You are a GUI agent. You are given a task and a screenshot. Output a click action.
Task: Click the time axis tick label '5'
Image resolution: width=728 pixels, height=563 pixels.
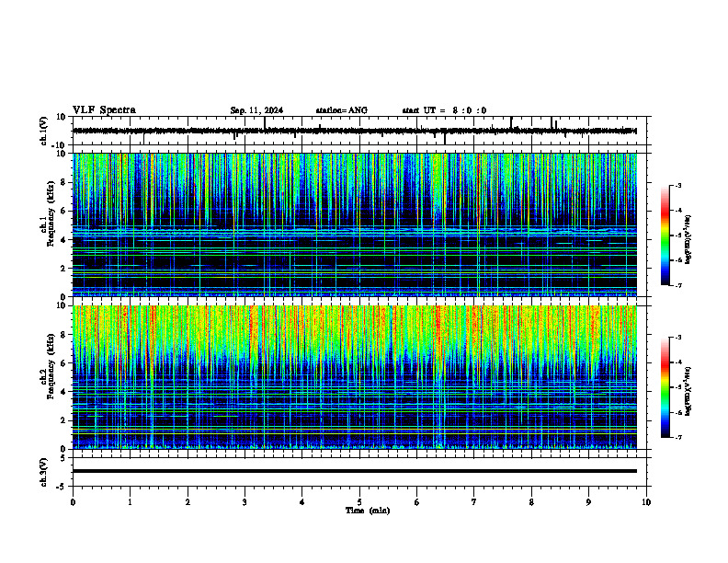[359, 502]
